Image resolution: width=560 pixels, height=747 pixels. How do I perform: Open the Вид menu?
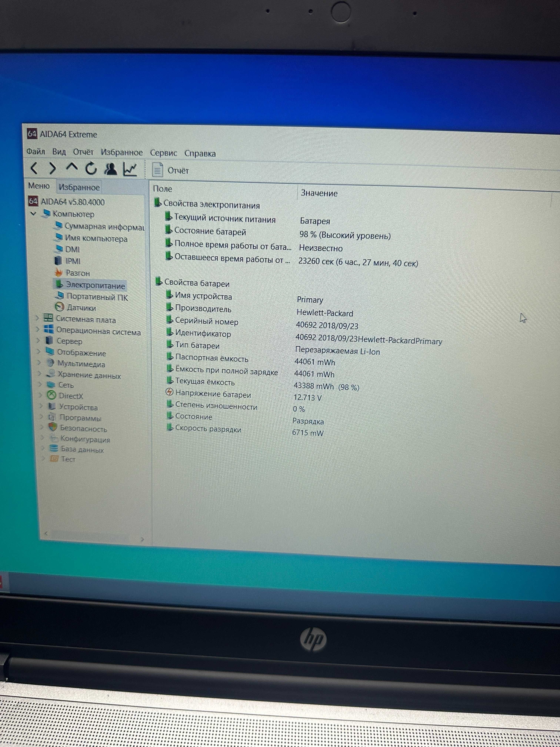point(59,152)
